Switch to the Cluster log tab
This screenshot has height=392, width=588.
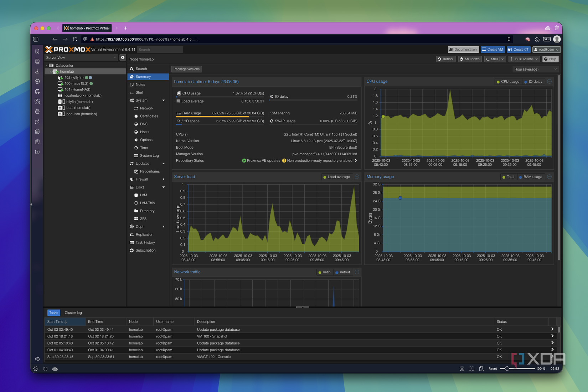click(x=73, y=313)
